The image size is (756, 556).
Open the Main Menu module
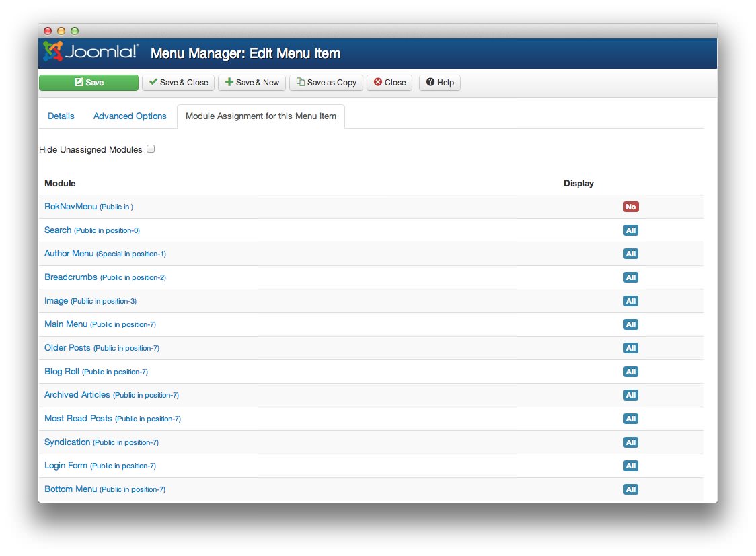[66, 324]
